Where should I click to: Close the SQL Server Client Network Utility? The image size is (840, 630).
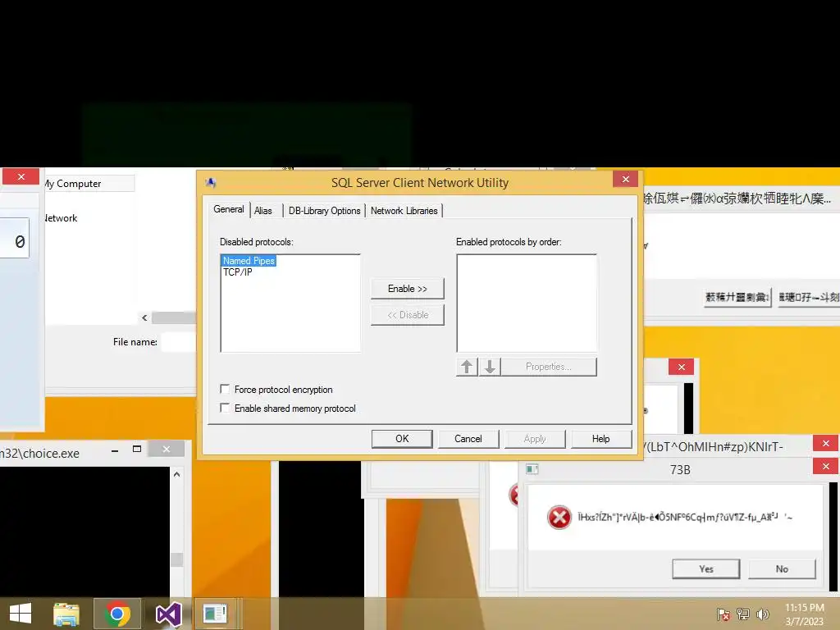[625, 179]
